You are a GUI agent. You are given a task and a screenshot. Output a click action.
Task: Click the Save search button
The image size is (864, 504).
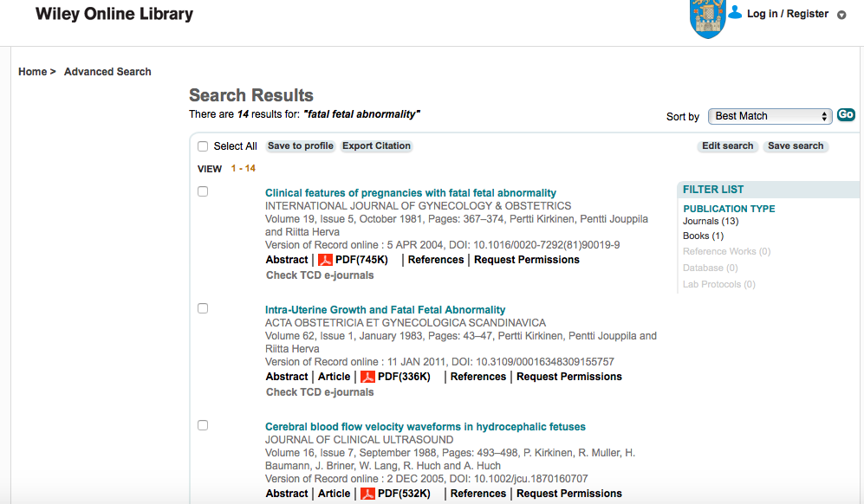pyautogui.click(x=796, y=146)
